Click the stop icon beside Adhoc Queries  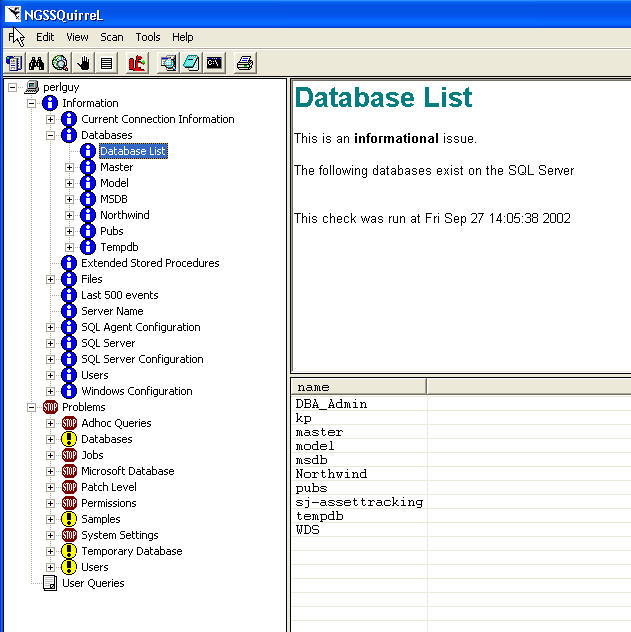point(69,423)
